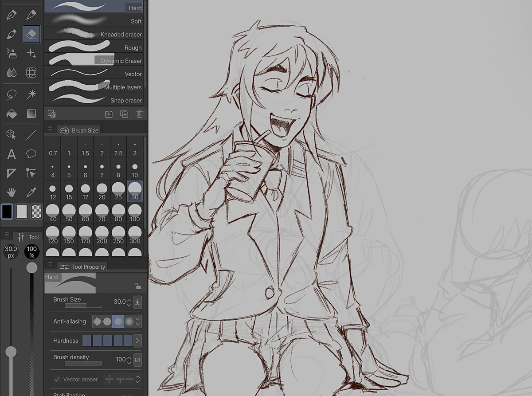Select the Eraser tool

(31, 34)
